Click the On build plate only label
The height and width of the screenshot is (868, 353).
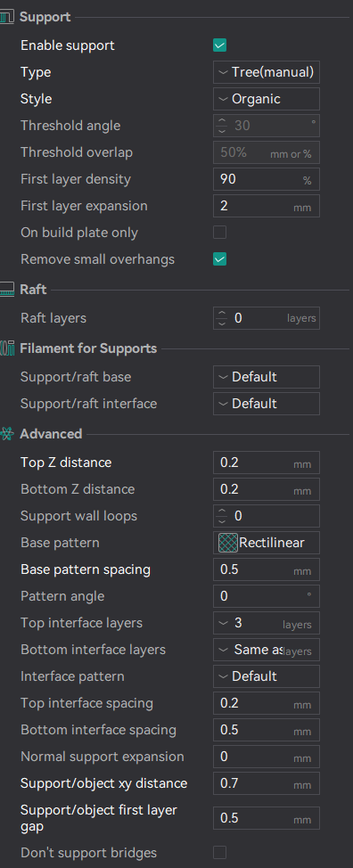click(79, 233)
